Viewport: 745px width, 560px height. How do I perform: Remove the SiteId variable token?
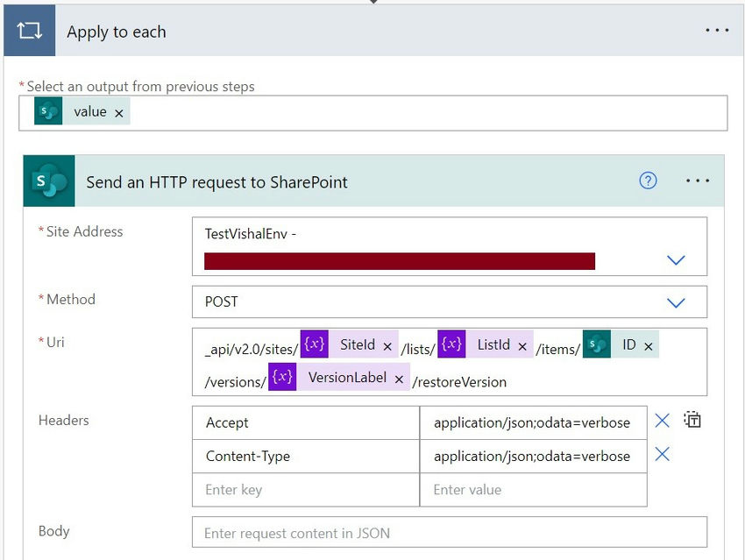pos(387,347)
